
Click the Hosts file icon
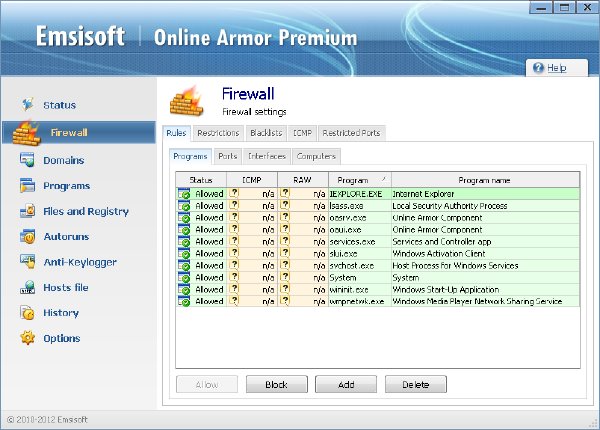point(28,287)
